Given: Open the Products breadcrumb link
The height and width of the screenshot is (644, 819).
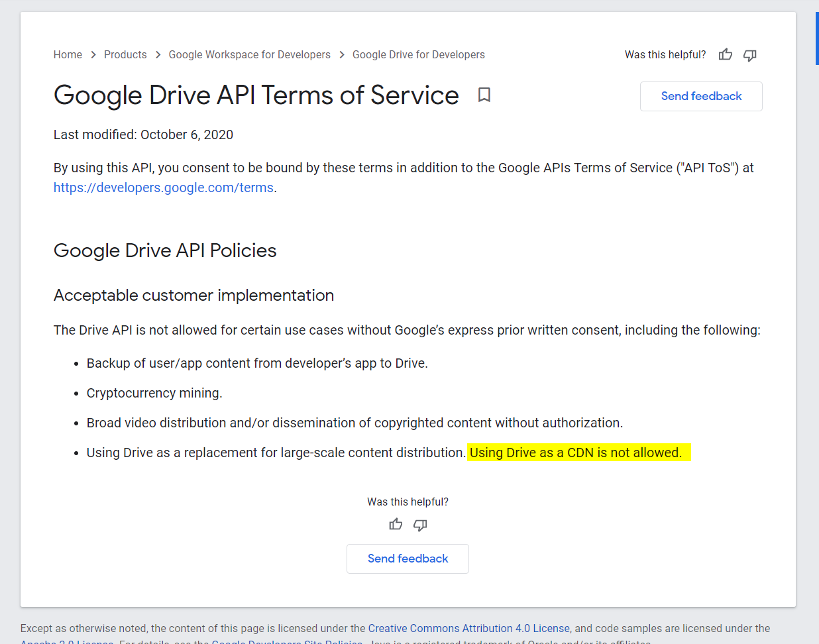Looking at the screenshot, I should (125, 54).
